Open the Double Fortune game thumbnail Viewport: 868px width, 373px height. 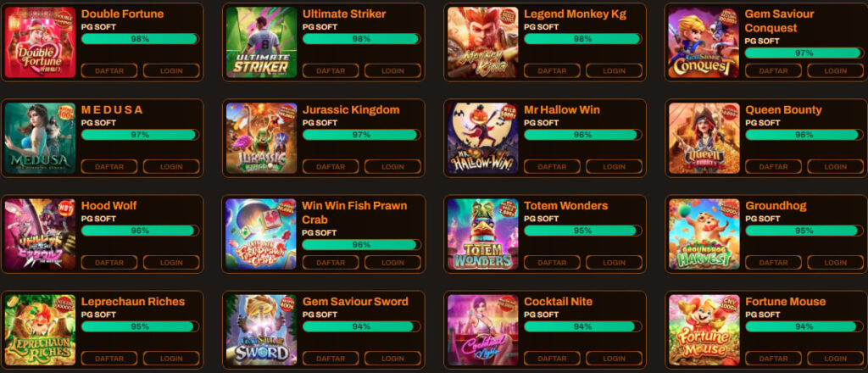click(40, 42)
